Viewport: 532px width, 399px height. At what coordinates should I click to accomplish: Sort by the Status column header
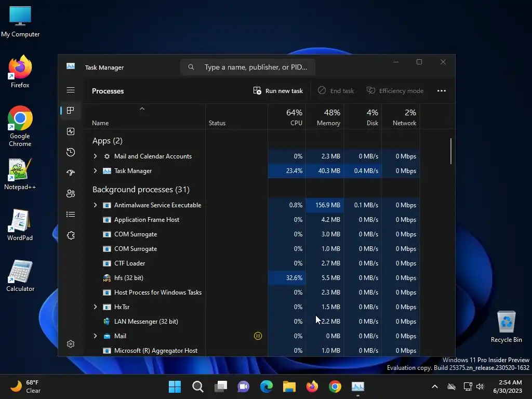click(236, 117)
